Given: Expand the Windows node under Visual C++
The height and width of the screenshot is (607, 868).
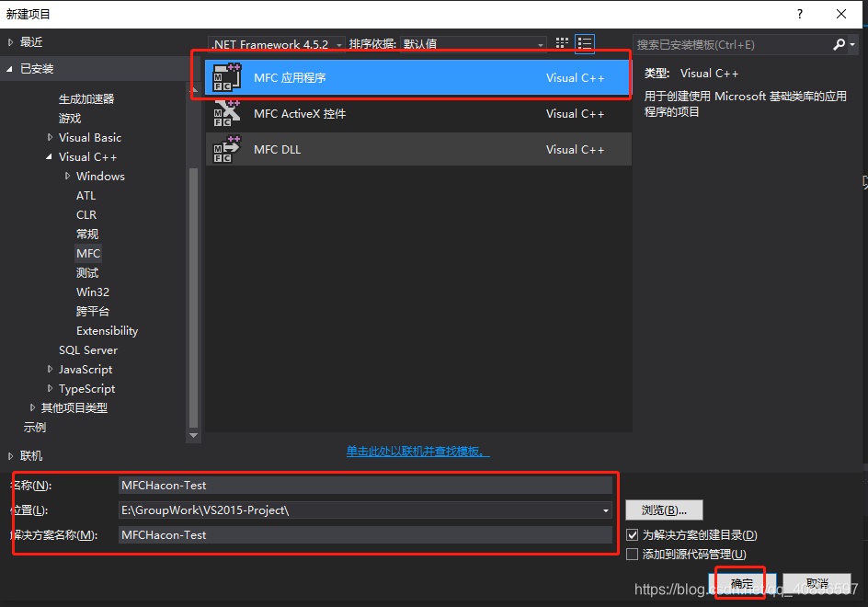Looking at the screenshot, I should (x=66, y=176).
